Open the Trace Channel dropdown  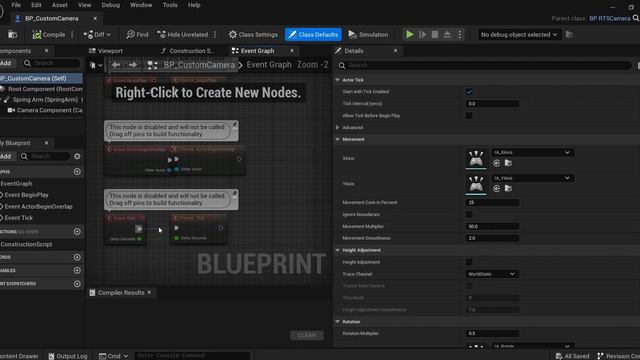[x=492, y=274]
